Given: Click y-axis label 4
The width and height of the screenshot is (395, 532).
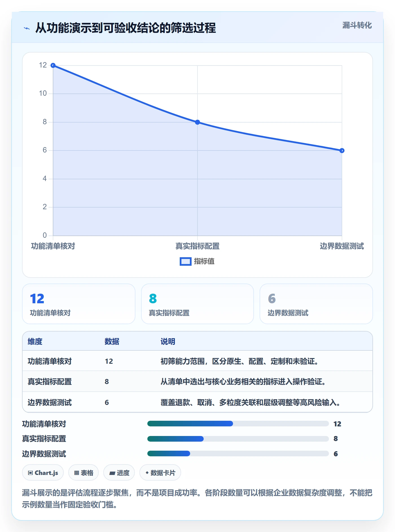Looking at the screenshot, I should tap(45, 178).
